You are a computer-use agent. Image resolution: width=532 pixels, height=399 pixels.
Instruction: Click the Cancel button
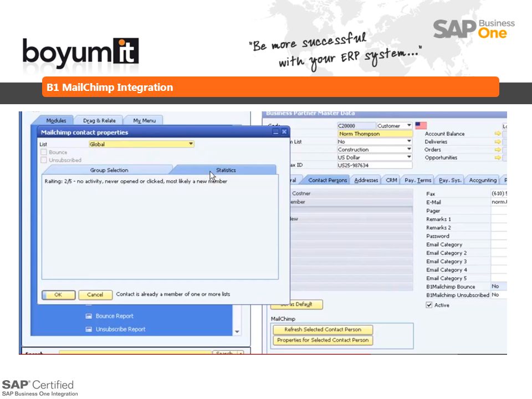click(95, 294)
